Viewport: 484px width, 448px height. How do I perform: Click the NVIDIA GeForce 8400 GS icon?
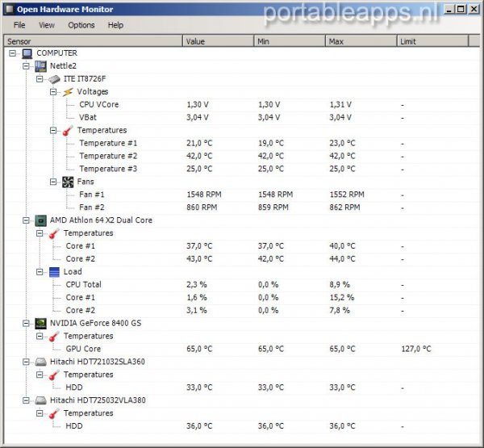pos(41,324)
